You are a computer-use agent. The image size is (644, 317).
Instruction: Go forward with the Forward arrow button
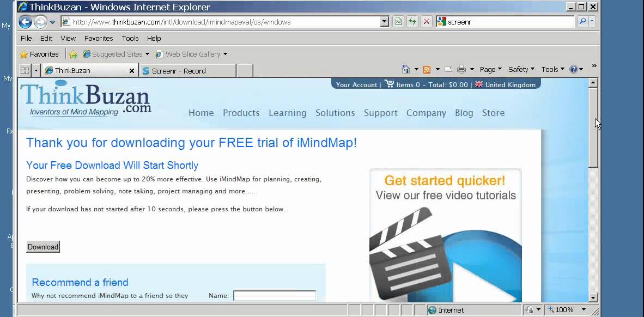point(40,22)
